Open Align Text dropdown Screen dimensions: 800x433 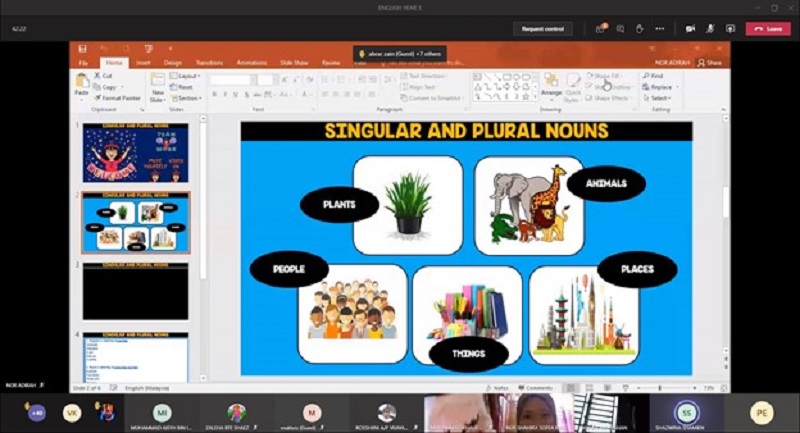pos(419,87)
